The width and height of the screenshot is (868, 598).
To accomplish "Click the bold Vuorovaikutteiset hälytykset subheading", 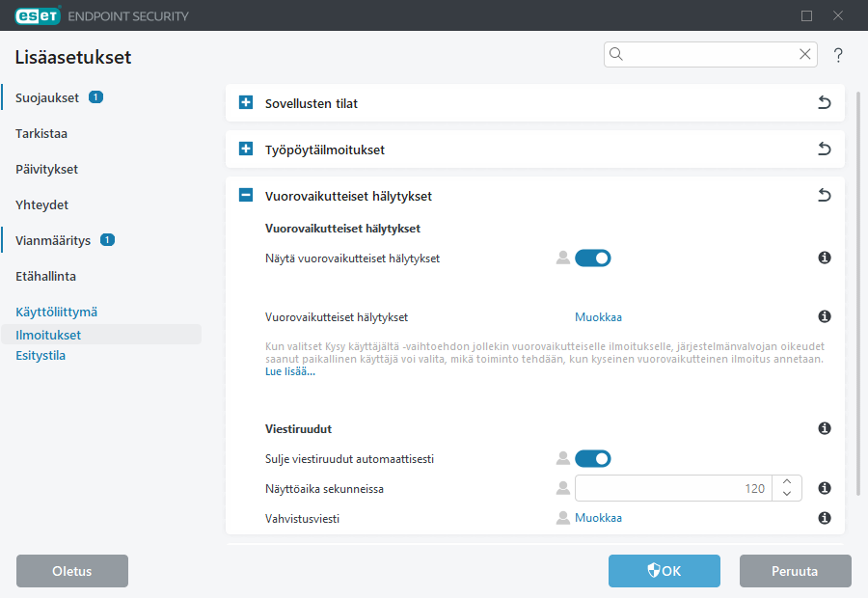I will tap(342, 229).
